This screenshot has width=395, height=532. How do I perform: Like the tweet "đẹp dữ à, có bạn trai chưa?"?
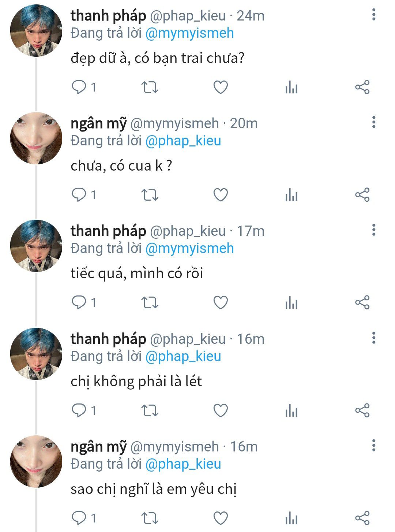tap(221, 87)
